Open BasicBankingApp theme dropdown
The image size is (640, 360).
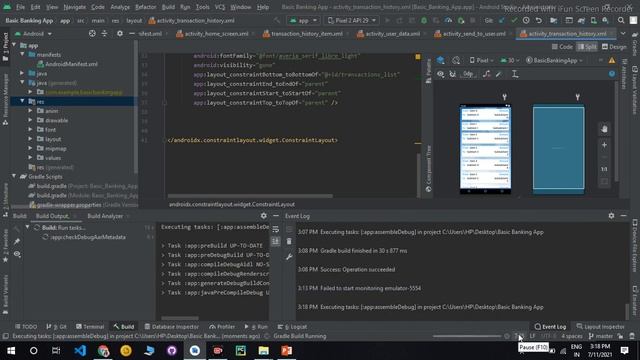[554, 60]
